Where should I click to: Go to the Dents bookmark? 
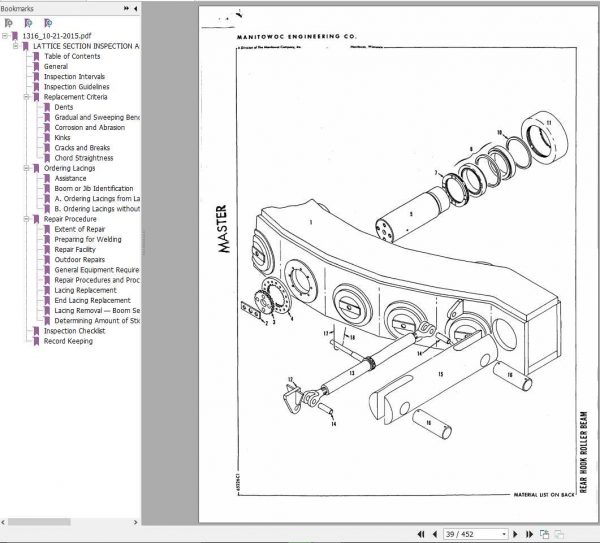[x=64, y=107]
